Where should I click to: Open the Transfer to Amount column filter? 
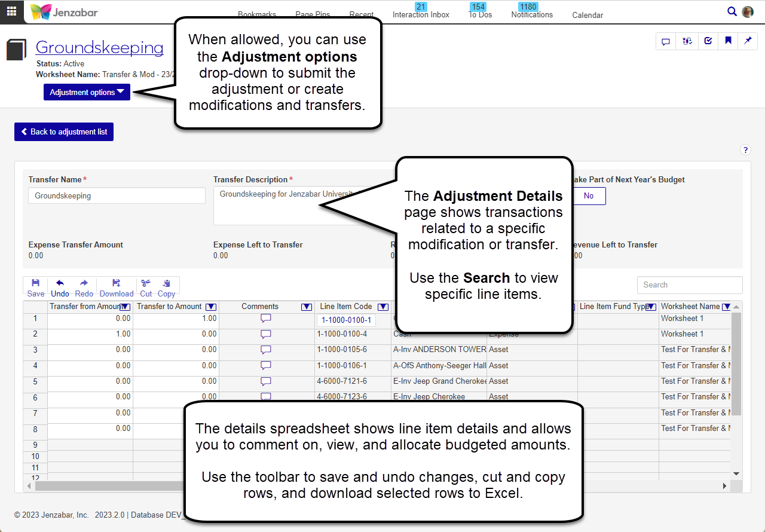tap(210, 307)
